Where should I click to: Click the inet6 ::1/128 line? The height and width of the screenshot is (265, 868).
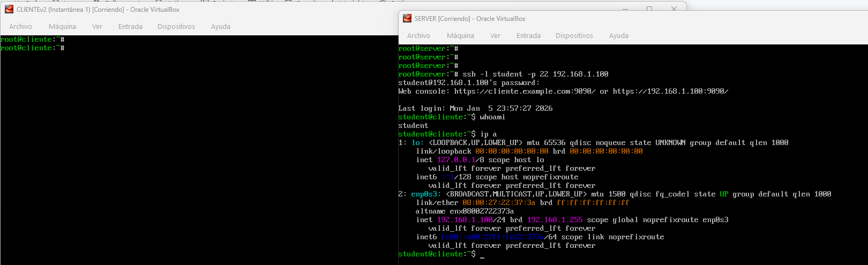pos(497,177)
